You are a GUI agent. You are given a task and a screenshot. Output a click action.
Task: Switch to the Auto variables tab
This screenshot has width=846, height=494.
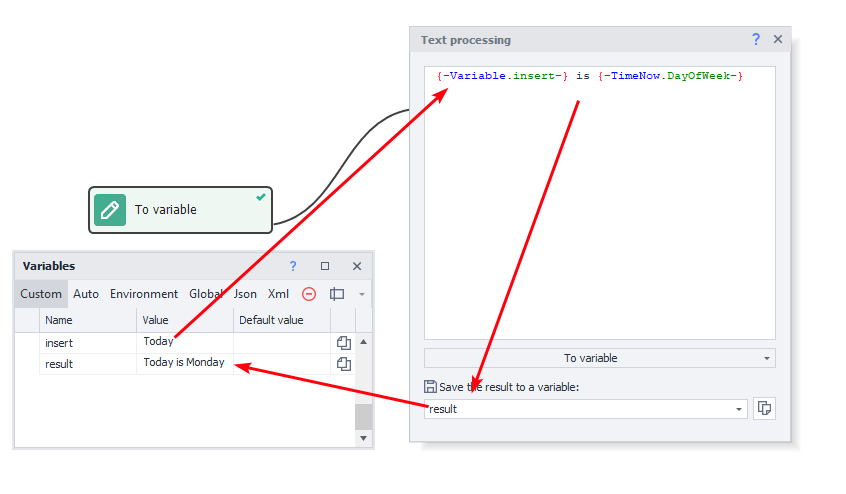tap(86, 294)
